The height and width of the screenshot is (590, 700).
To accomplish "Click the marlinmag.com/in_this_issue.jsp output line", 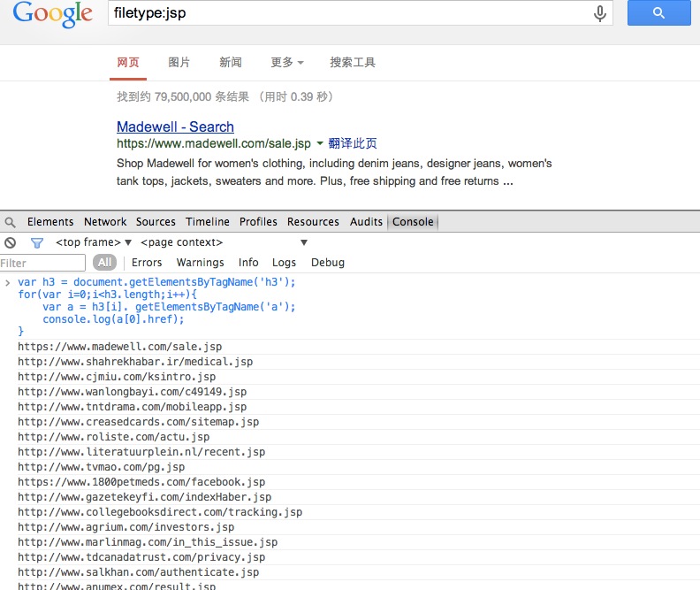I will (x=148, y=542).
